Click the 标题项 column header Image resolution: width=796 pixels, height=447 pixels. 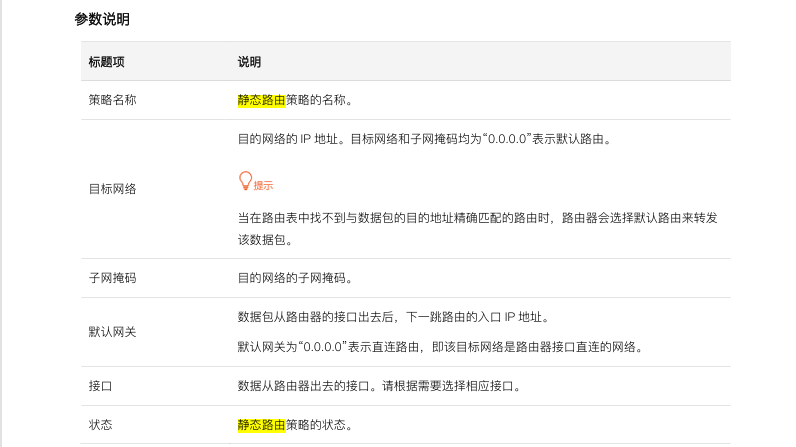coord(106,62)
